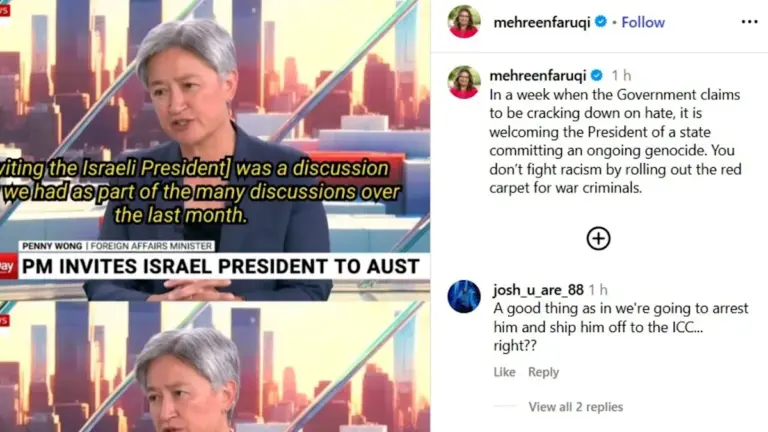768x432 pixels.
Task: Follow mehreenfaruqi
Action: coord(643,23)
